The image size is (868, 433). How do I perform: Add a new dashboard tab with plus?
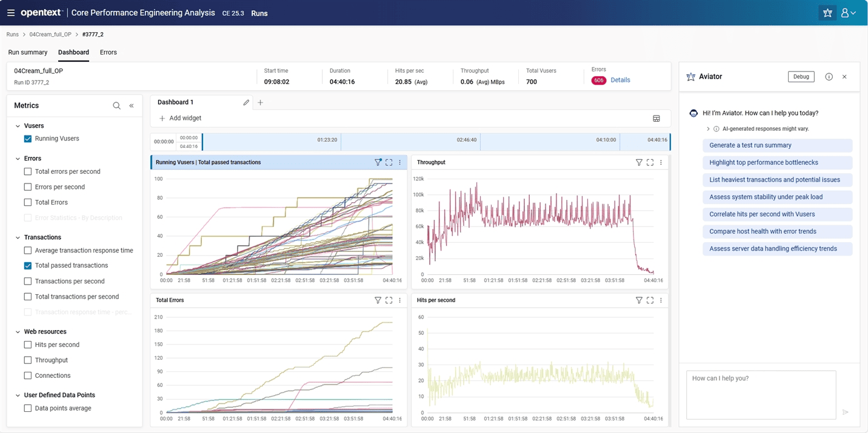point(261,103)
